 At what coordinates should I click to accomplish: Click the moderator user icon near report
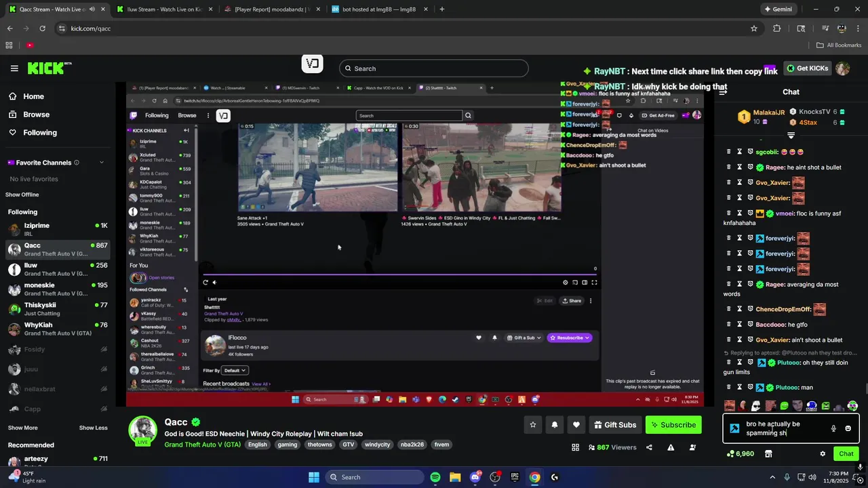coord(692,447)
